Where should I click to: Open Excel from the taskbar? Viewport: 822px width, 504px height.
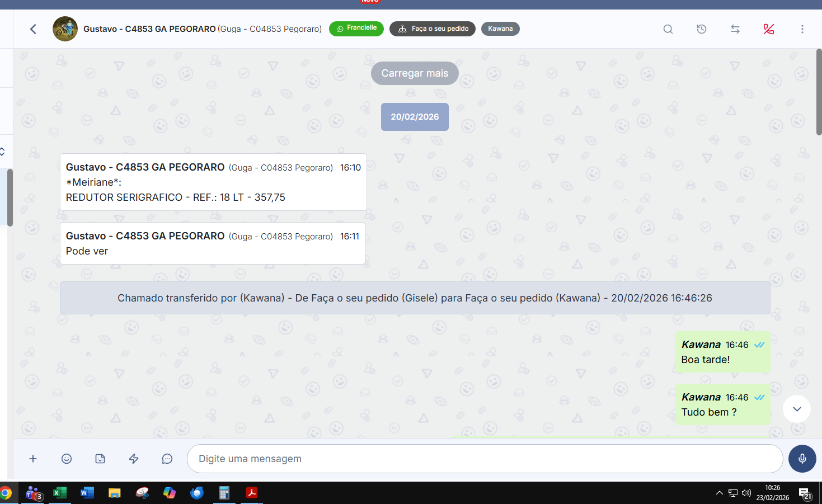[59, 493]
